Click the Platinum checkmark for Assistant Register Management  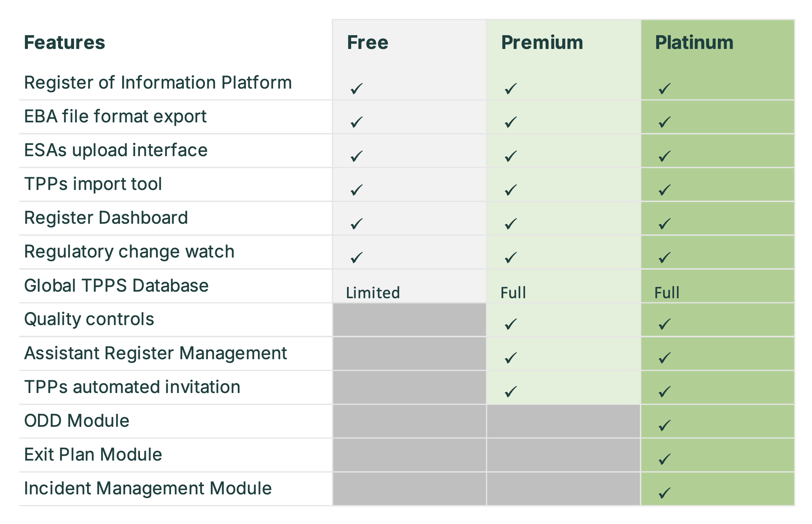[x=664, y=358]
